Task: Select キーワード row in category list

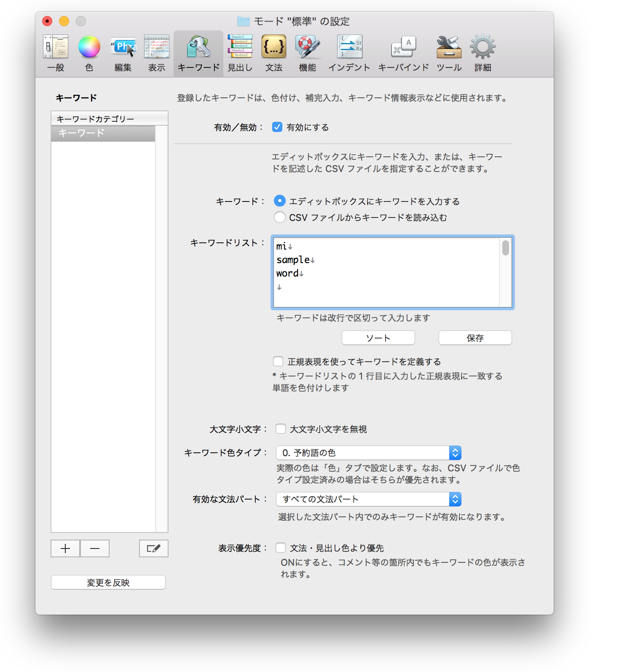Action: (103, 133)
